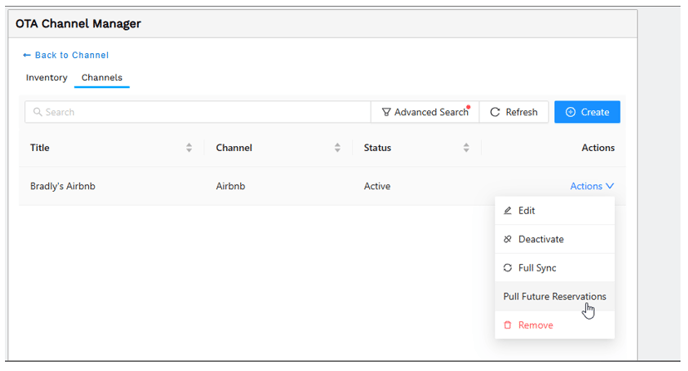Click the plus circle icon on Create
688x371 pixels.
(x=570, y=112)
